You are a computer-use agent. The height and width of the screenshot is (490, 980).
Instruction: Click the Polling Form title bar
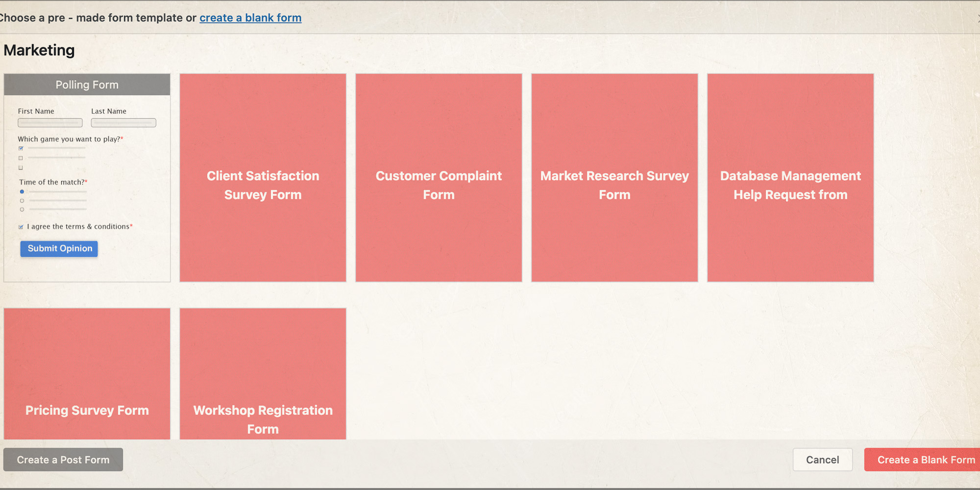[x=87, y=85]
